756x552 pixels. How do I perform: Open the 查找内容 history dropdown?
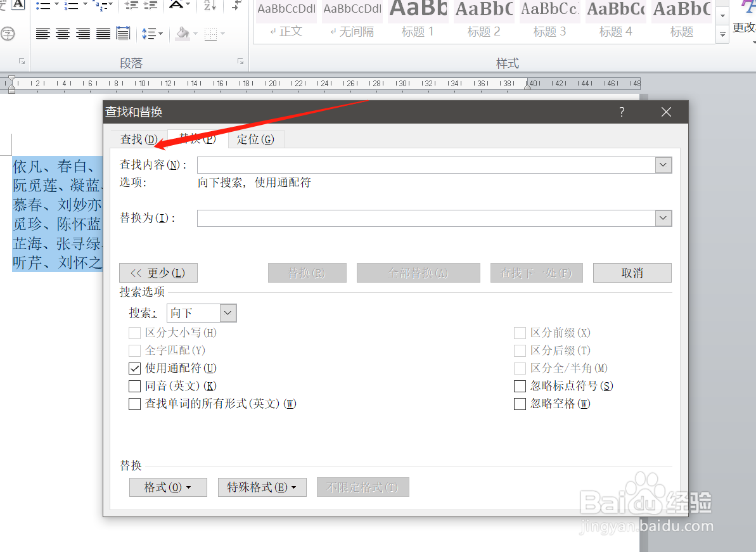(663, 165)
